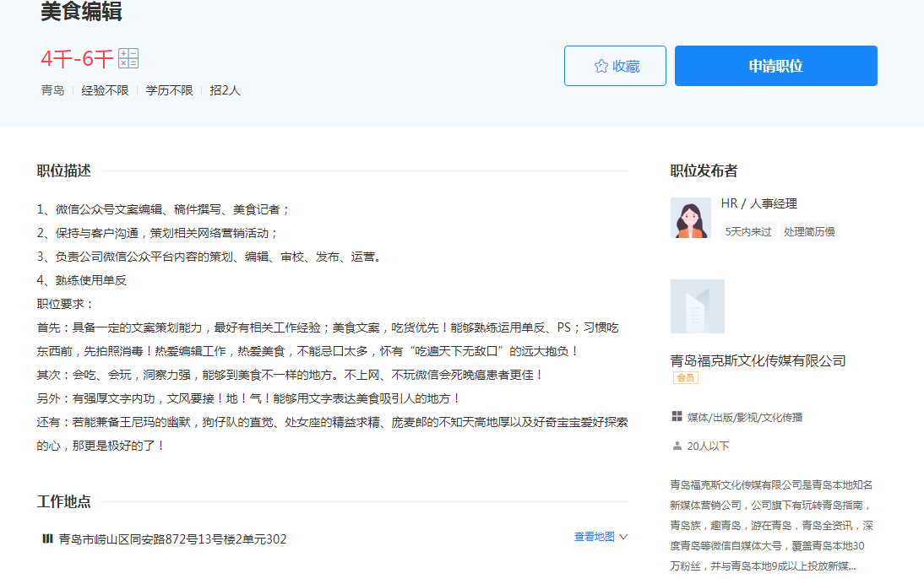Click the 青岛 location label under salary
Viewport: 924px width, 579px height.
tap(52, 90)
